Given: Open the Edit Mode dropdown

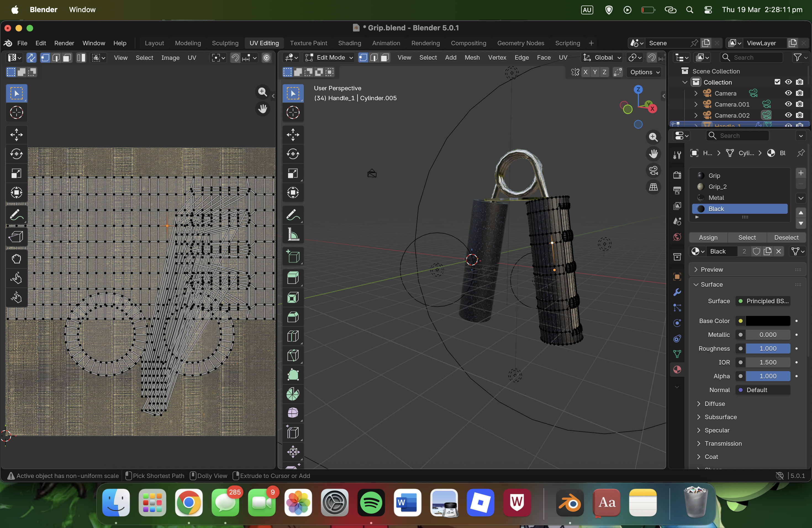Looking at the screenshot, I should (329, 58).
